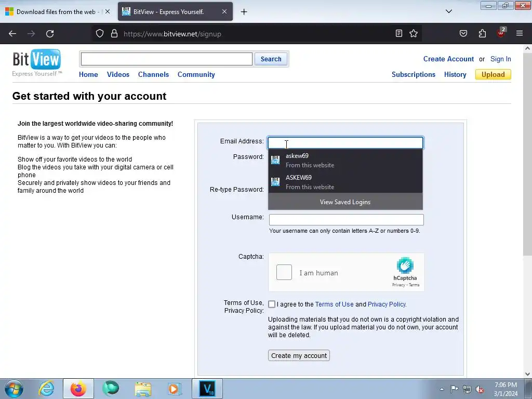Click the Email Address field
This screenshot has height=399, width=532.
point(345,143)
